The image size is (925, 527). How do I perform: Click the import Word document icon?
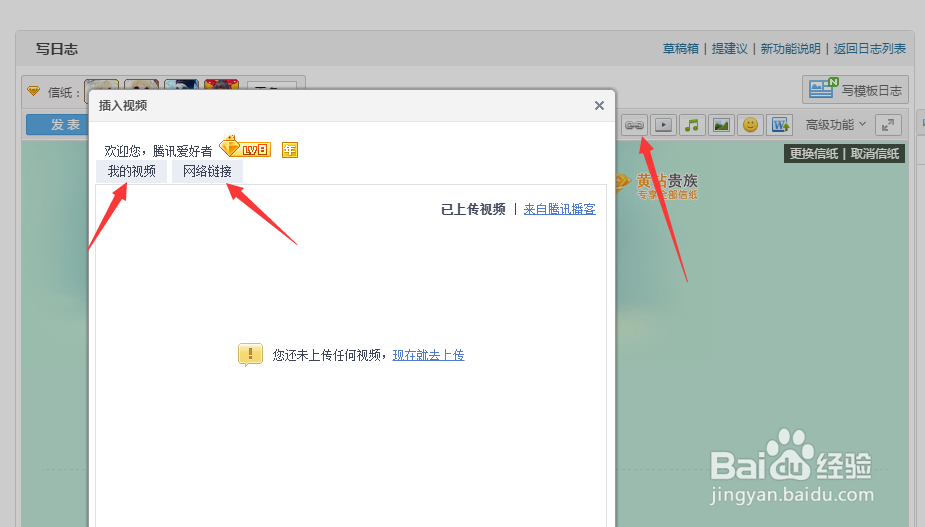click(x=779, y=125)
